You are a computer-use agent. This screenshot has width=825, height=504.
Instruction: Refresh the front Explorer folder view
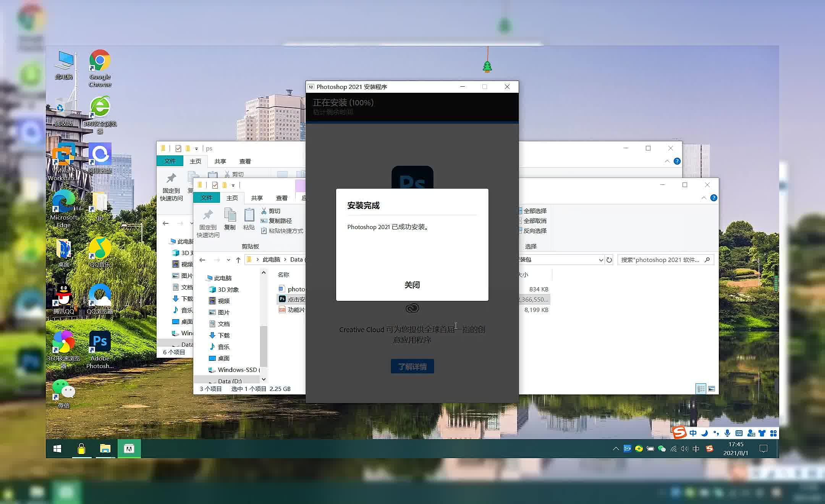pyautogui.click(x=609, y=260)
